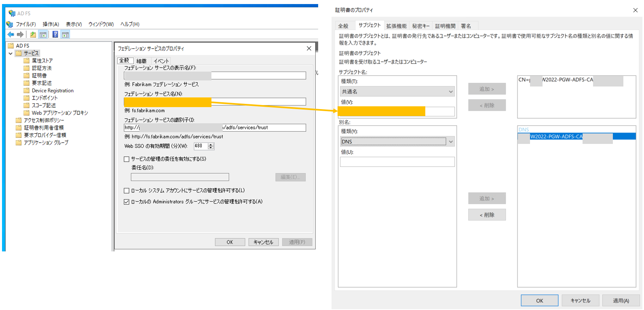Click the Web SSO lifetime value field
Screen dimensions: 644x310
(201, 146)
